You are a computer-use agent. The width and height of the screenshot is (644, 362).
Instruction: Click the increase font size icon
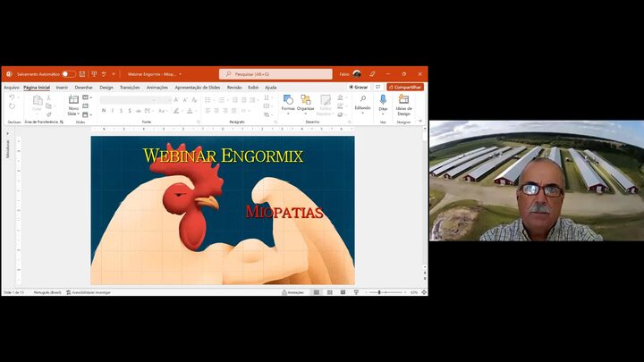(176, 100)
